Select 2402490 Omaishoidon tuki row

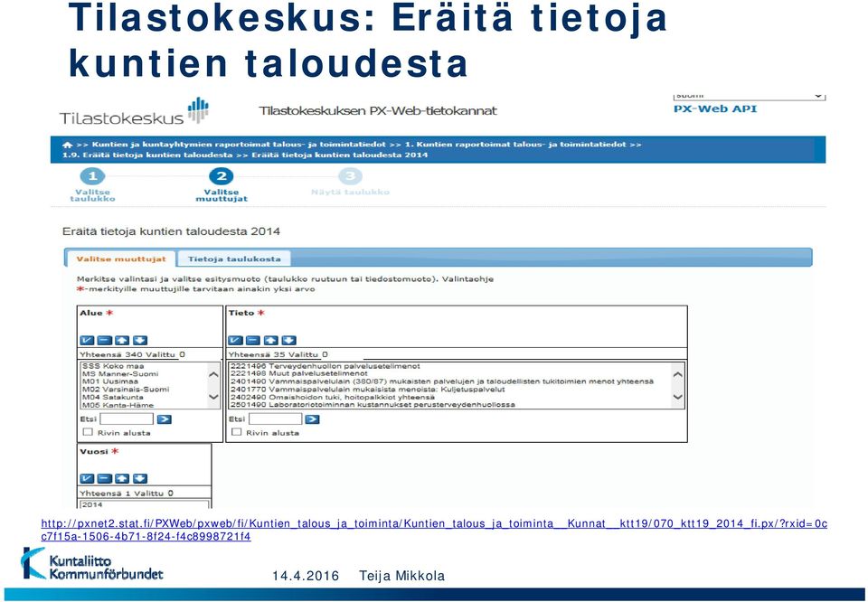[x=449, y=398]
